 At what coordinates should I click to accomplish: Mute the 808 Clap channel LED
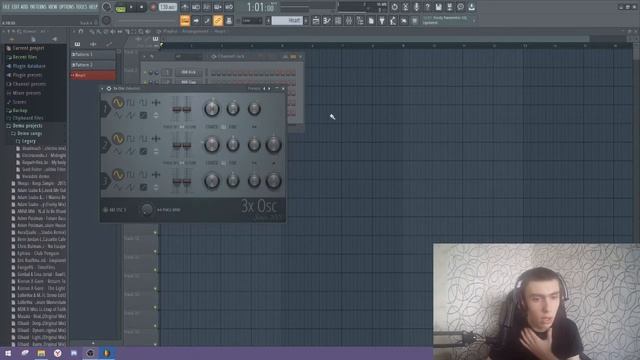coord(146,82)
